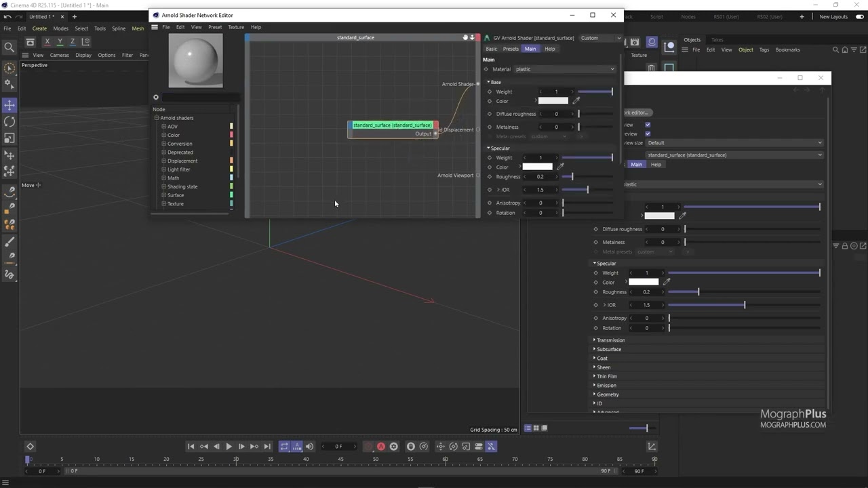The height and width of the screenshot is (488, 868).
Task: Open Cameras menu in viewport
Action: (x=59, y=55)
